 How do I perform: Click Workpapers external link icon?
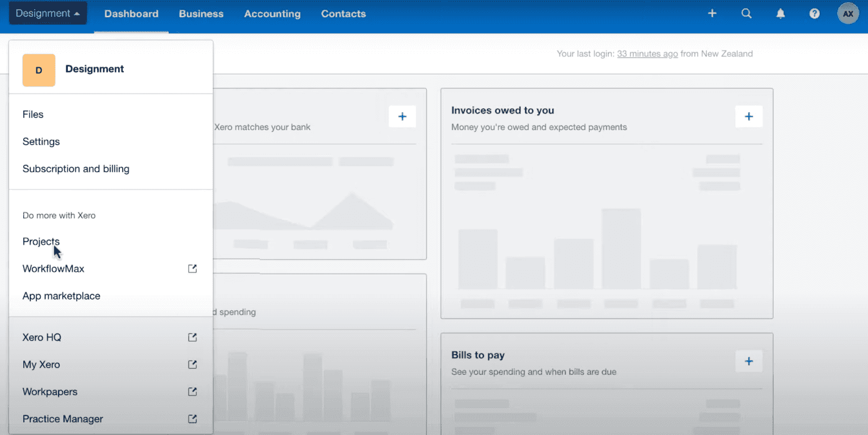[x=193, y=392]
